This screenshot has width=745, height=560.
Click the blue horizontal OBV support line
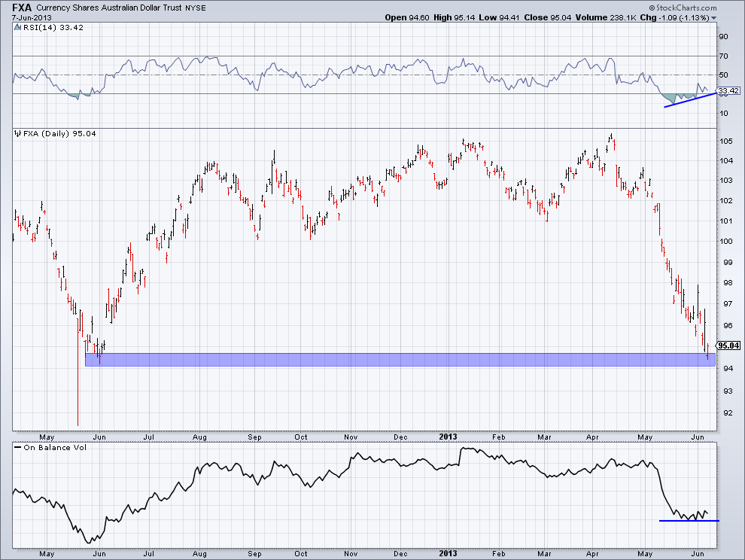tap(689, 520)
